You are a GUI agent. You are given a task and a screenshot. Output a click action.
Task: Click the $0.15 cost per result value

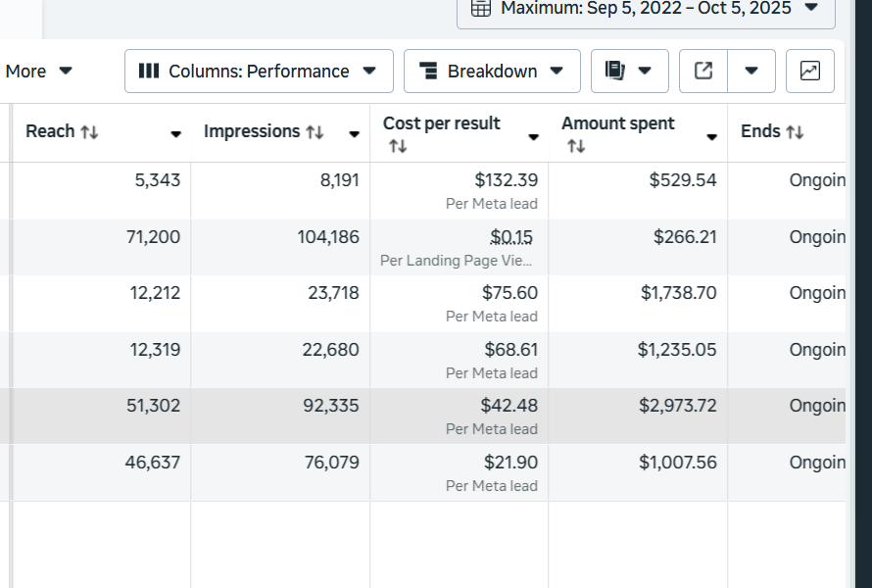tap(511, 237)
